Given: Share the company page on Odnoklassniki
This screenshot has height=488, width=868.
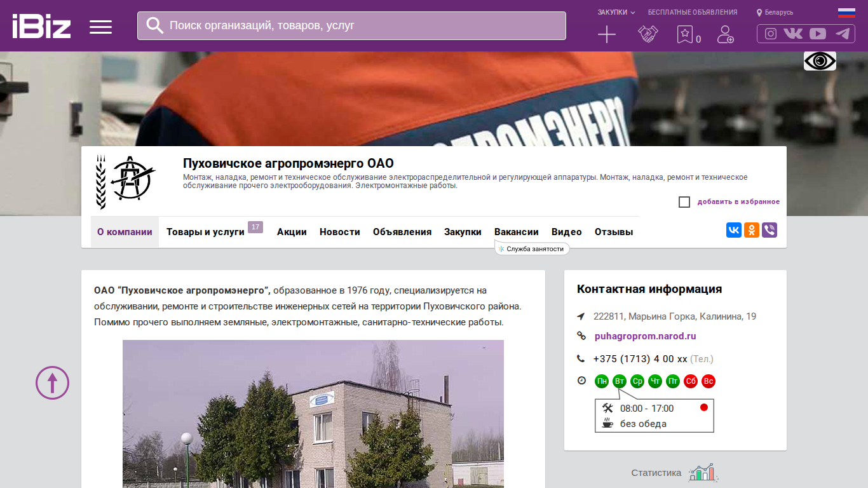Looking at the screenshot, I should pos(752,230).
